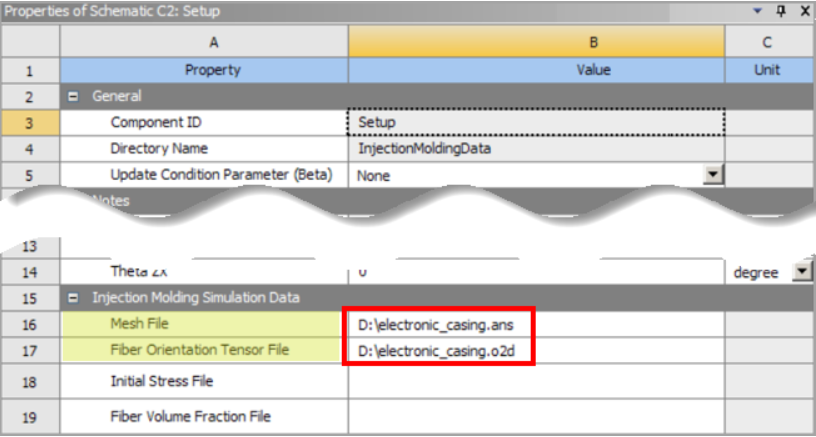Pin the Properties panel with the pushpin icon

784,11
